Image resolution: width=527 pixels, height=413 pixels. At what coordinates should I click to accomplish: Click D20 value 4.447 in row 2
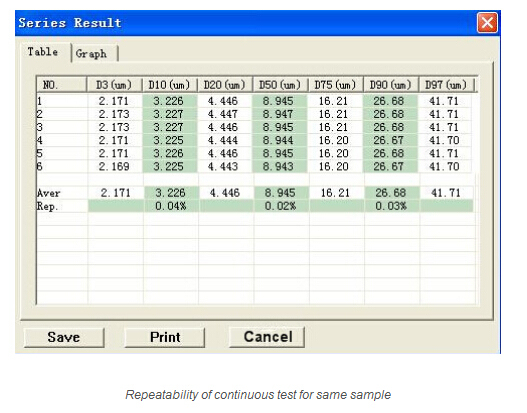click(x=223, y=114)
